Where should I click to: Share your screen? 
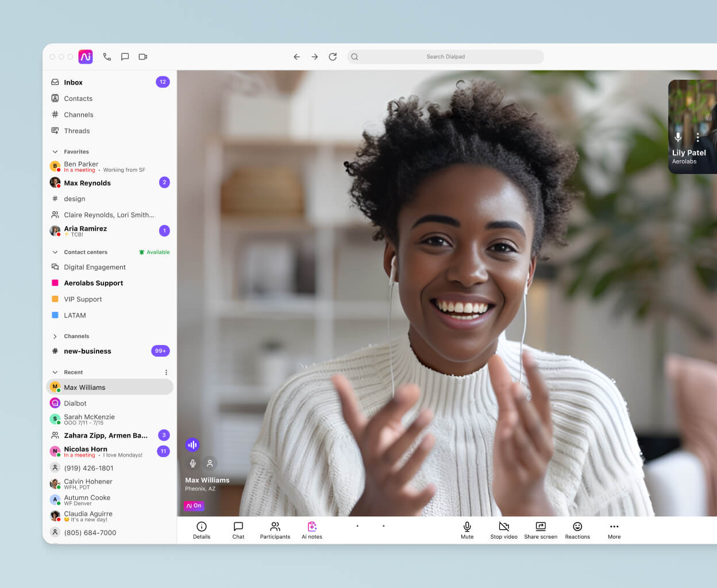[x=540, y=529]
